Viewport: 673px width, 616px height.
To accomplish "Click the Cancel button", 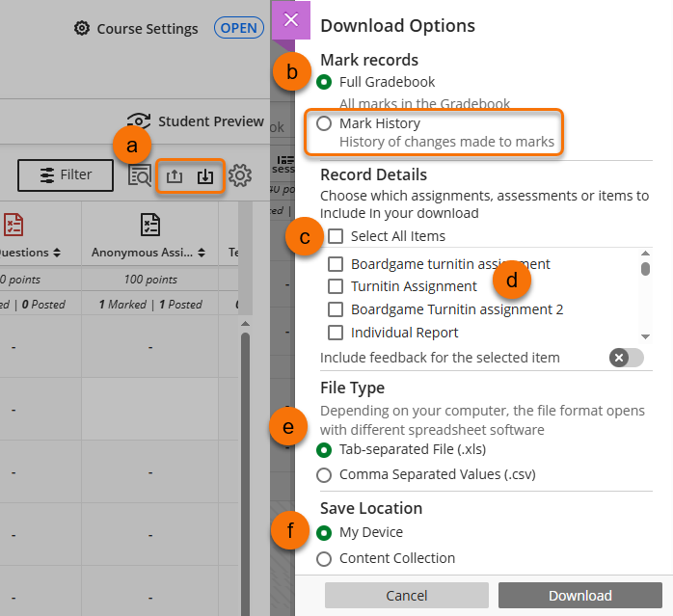I will [x=406, y=596].
